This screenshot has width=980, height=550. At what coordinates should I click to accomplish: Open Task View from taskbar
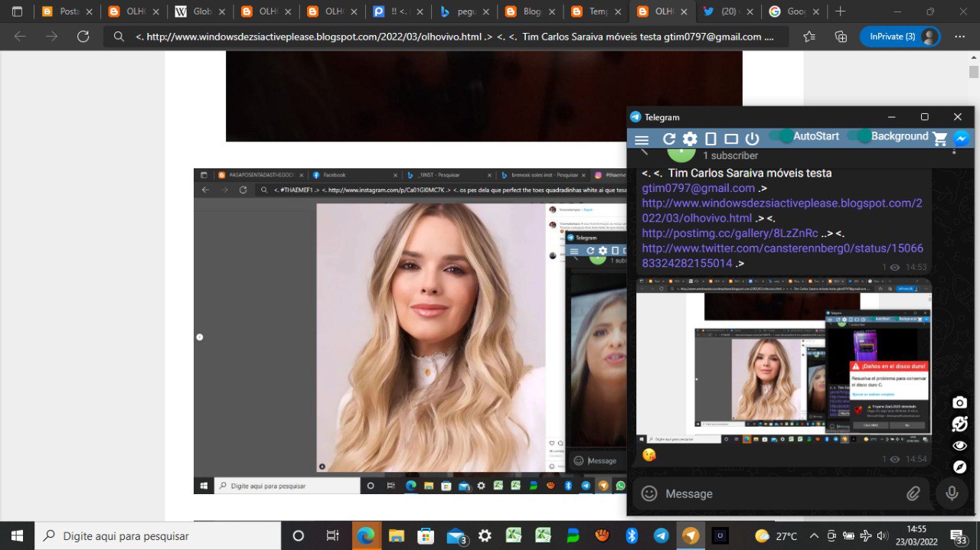332,535
